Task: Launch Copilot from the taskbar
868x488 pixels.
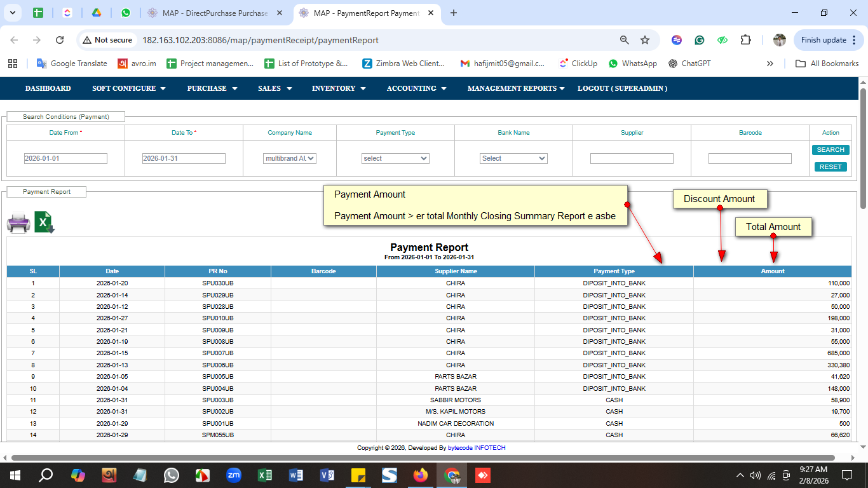Action: pos(78,475)
